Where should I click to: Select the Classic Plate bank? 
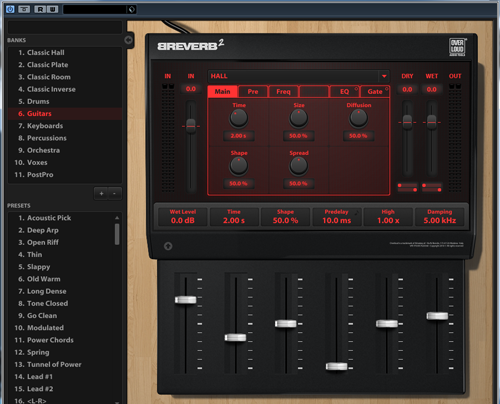[65, 65]
